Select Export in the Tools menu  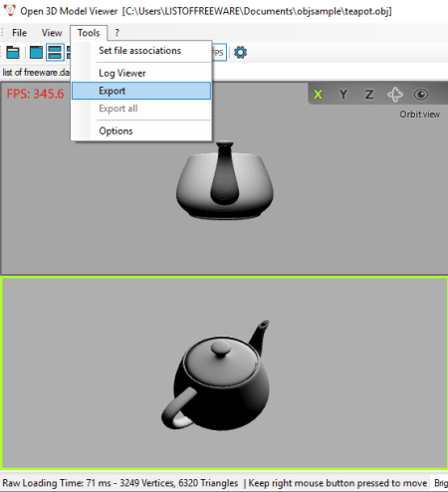click(x=141, y=91)
